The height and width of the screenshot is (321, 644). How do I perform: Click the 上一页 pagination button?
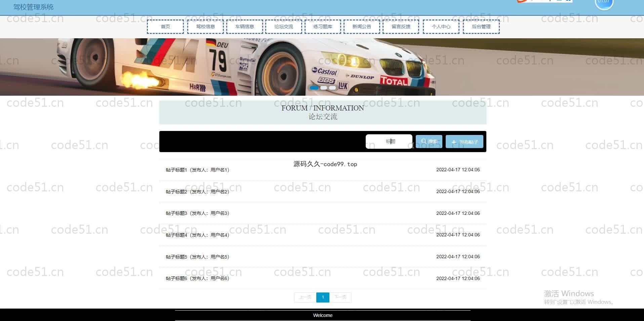coord(305,297)
